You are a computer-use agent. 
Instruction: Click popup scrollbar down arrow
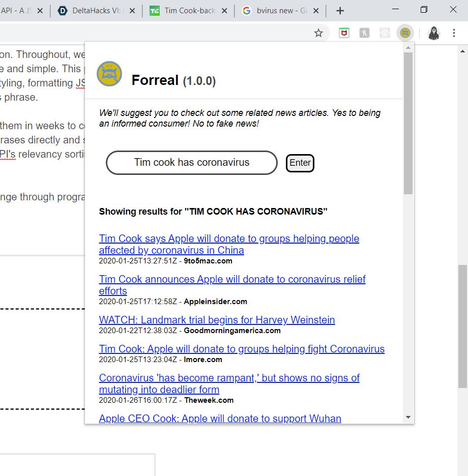[x=408, y=417]
